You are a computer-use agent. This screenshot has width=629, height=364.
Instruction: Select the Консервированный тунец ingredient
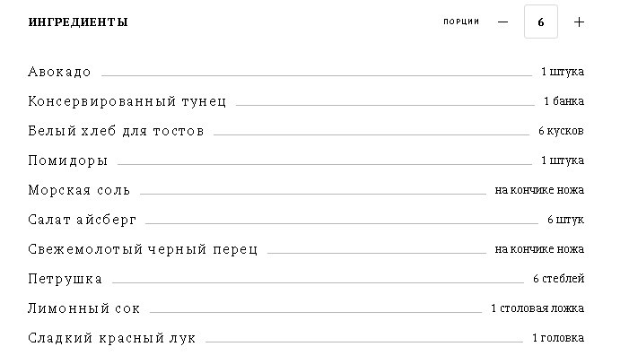pyautogui.click(x=127, y=101)
